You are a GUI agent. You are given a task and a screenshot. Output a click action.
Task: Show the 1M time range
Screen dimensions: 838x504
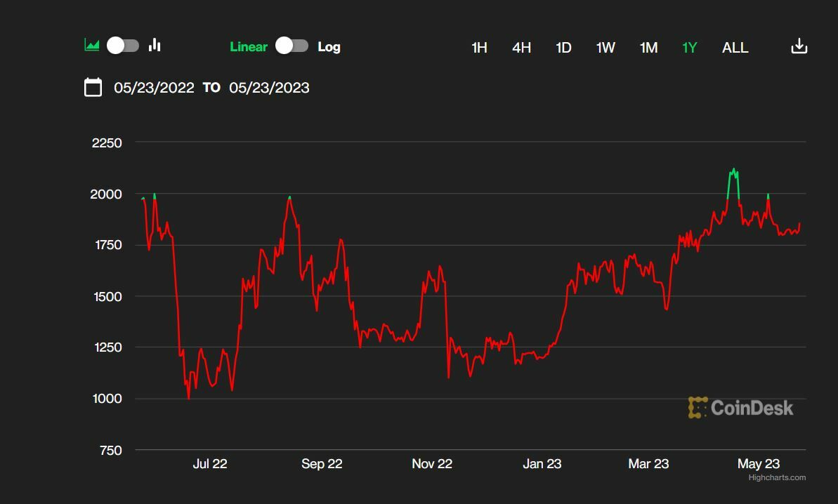(x=648, y=48)
